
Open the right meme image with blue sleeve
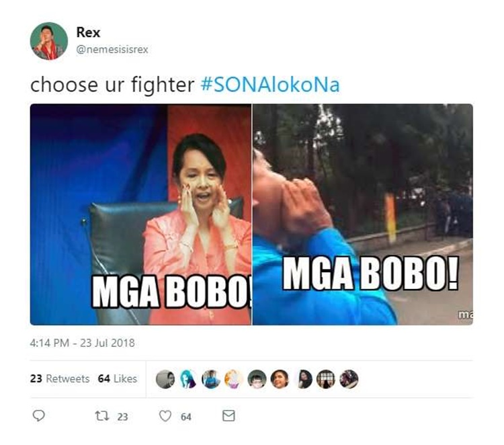363,214
